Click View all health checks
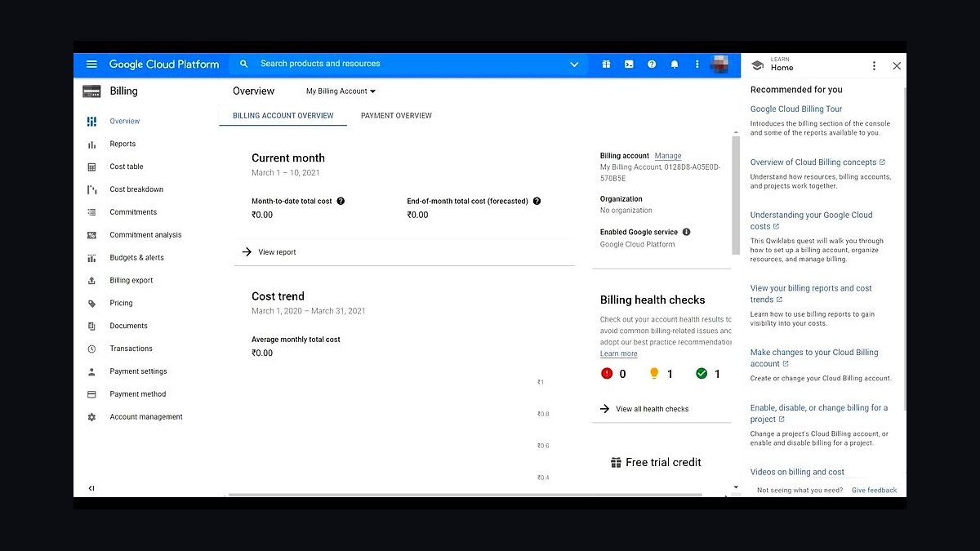 pos(644,409)
